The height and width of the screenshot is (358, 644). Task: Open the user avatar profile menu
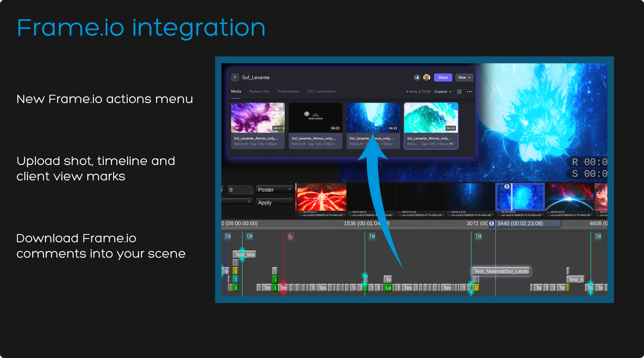point(426,77)
